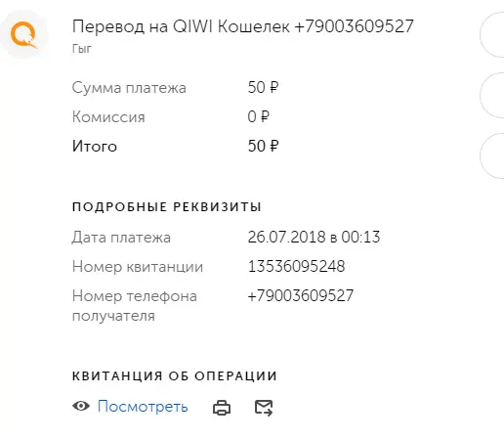Screen dimensions: 504x440
Task: Click the ПОДРОБНЫЕ РЕКВИЗИТЫ section heading
Action: 167,206
